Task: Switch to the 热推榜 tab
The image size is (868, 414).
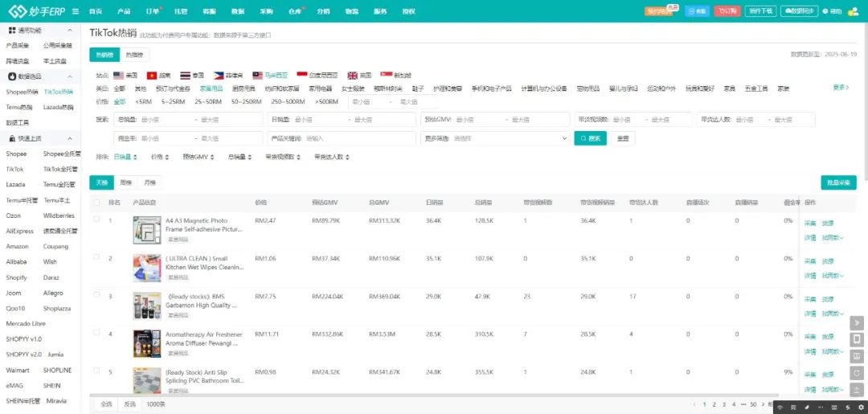Action: pos(134,55)
